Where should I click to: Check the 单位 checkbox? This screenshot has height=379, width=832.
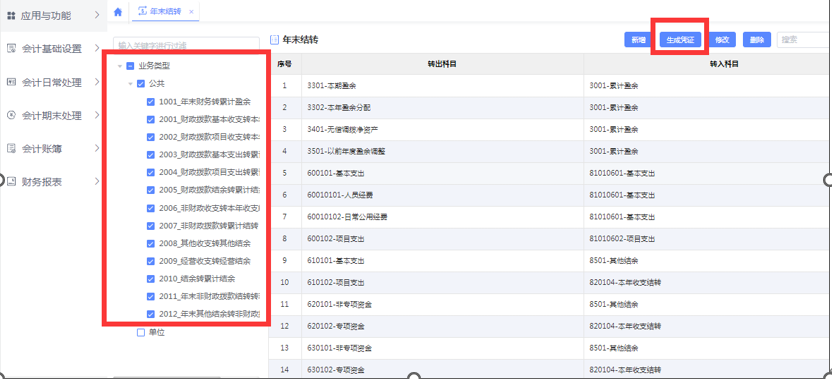coord(141,332)
